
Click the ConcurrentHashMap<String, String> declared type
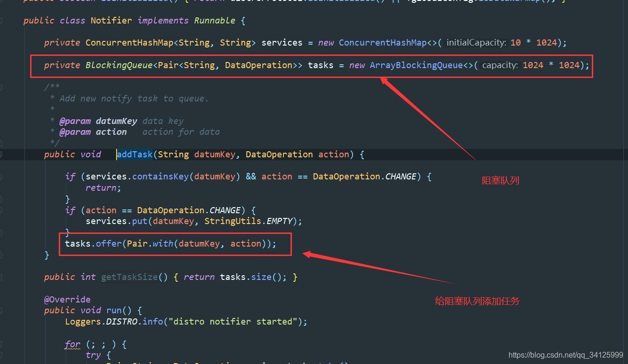pyautogui.click(x=171, y=43)
